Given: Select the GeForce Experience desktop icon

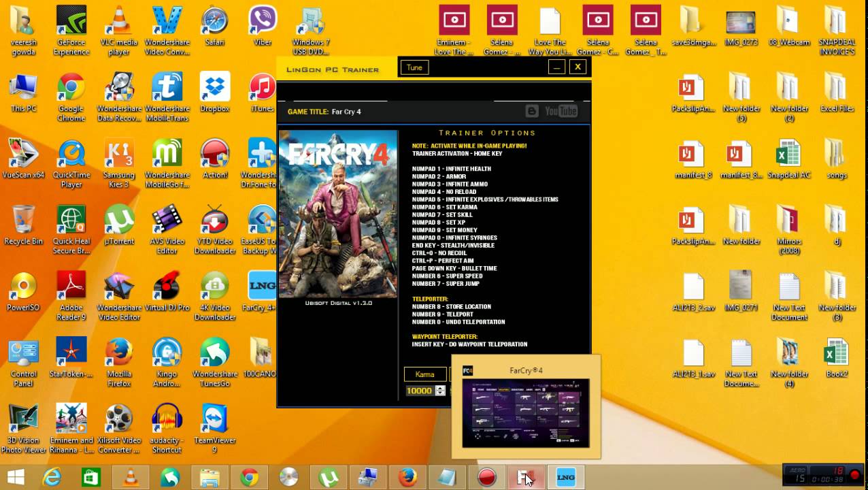Looking at the screenshot, I should [71, 31].
